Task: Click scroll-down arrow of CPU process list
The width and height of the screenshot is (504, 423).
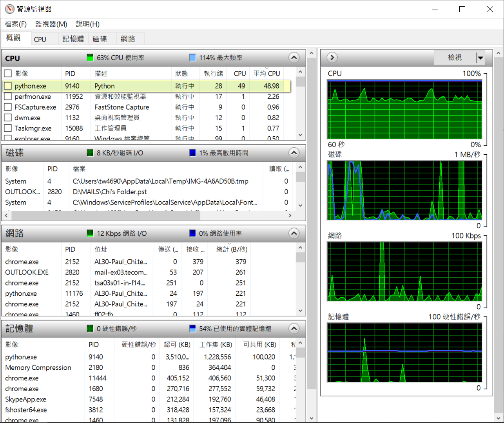Action: click(300, 135)
